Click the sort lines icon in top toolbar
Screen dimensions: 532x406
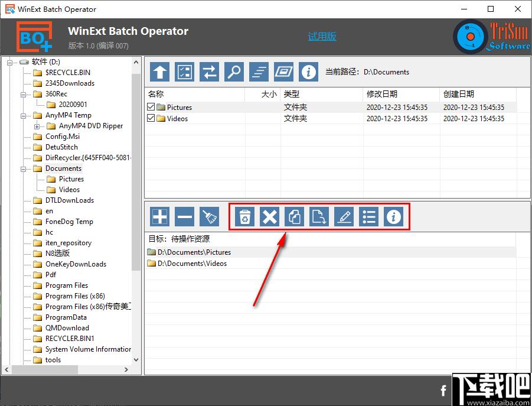click(x=259, y=72)
